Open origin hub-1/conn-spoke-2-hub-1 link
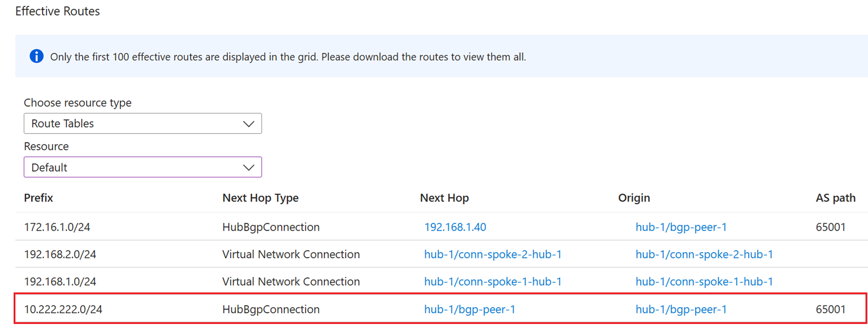 [x=704, y=254]
